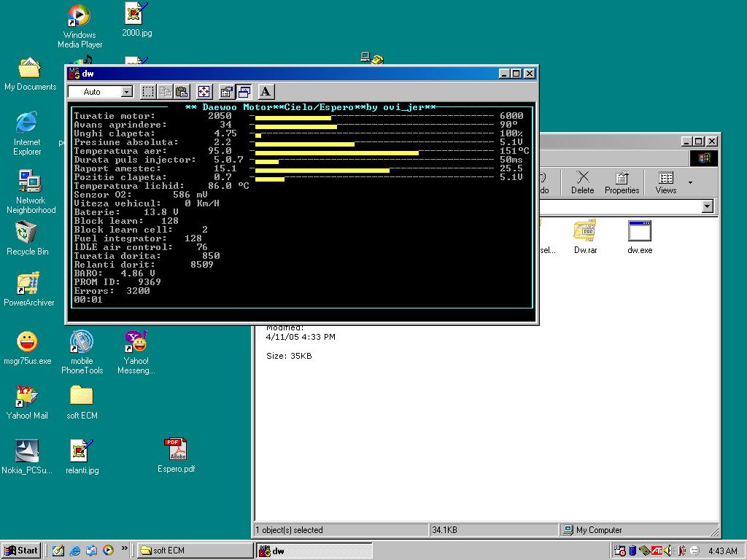Open the Explorer address bar dropdown
Image resolution: width=747 pixels, height=560 pixels.
(x=707, y=207)
